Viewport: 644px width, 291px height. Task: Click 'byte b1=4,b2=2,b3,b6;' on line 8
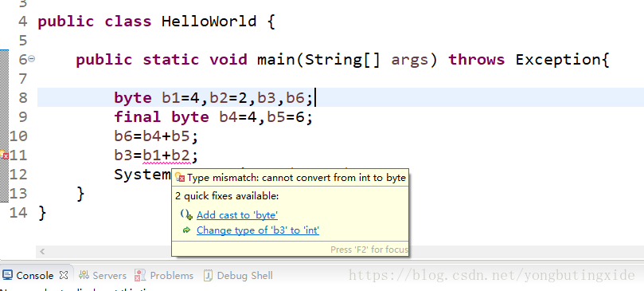point(213,98)
